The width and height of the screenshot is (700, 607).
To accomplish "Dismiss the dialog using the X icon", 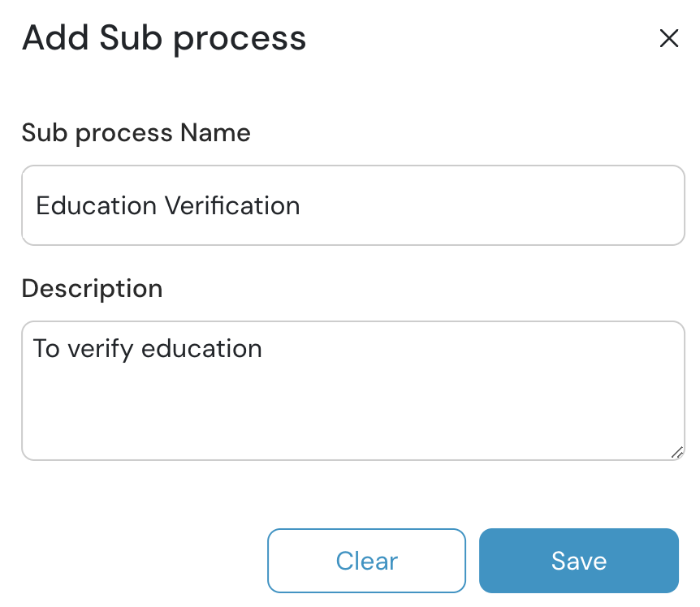I will coord(669,38).
